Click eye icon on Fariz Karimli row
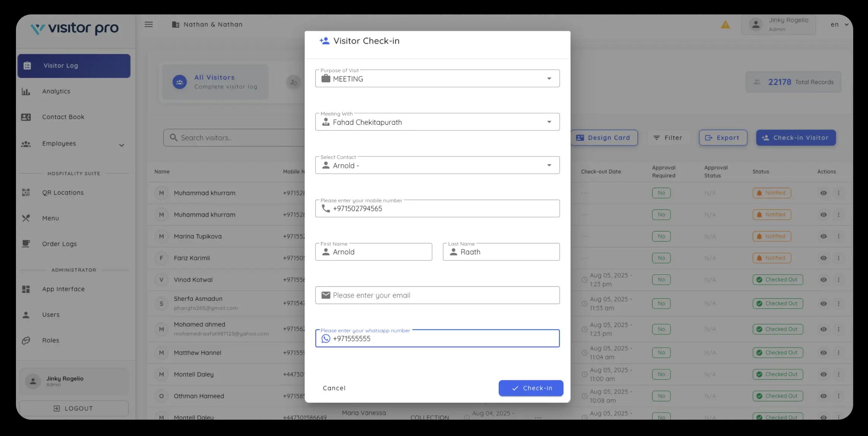Screen dimensions: 868x436 click(823, 258)
